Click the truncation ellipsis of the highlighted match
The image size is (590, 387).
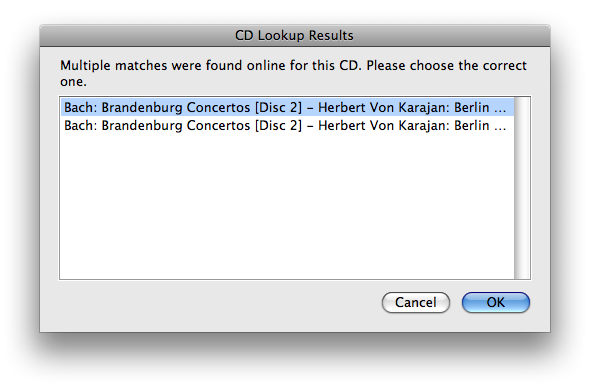(500, 108)
